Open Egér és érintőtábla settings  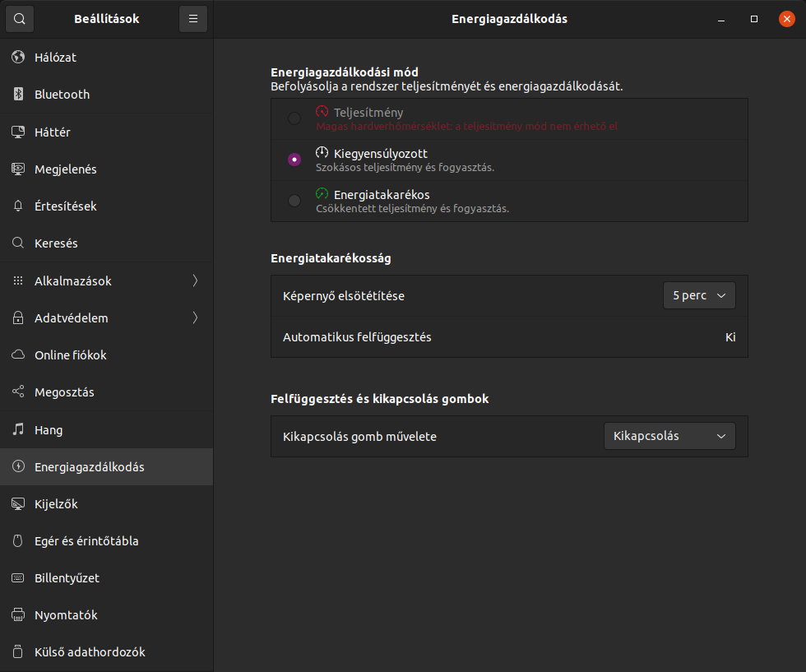coord(106,541)
